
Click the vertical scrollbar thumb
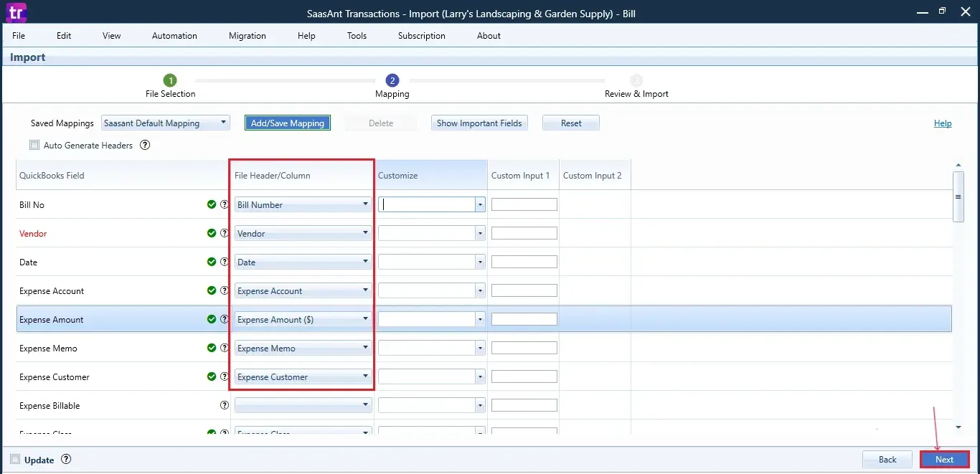coord(958,196)
